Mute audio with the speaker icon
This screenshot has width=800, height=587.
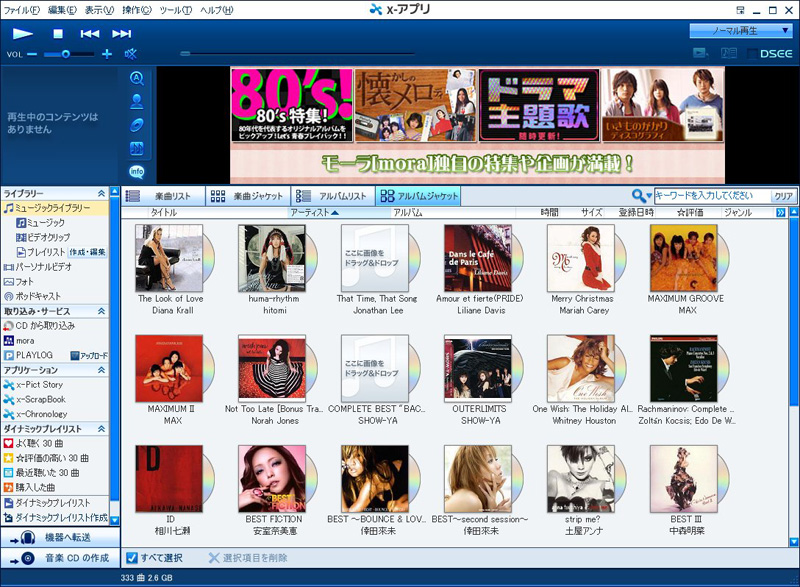click(x=131, y=54)
